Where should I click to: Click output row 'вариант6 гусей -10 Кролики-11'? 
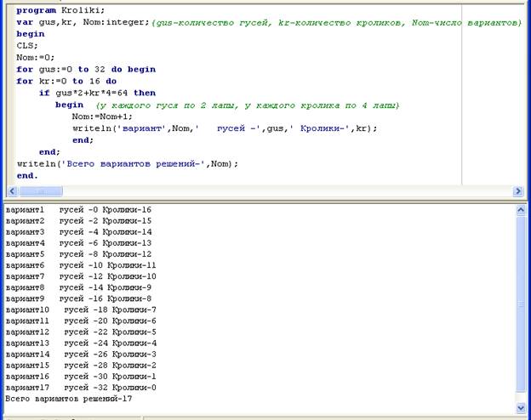pyautogui.click(x=81, y=265)
